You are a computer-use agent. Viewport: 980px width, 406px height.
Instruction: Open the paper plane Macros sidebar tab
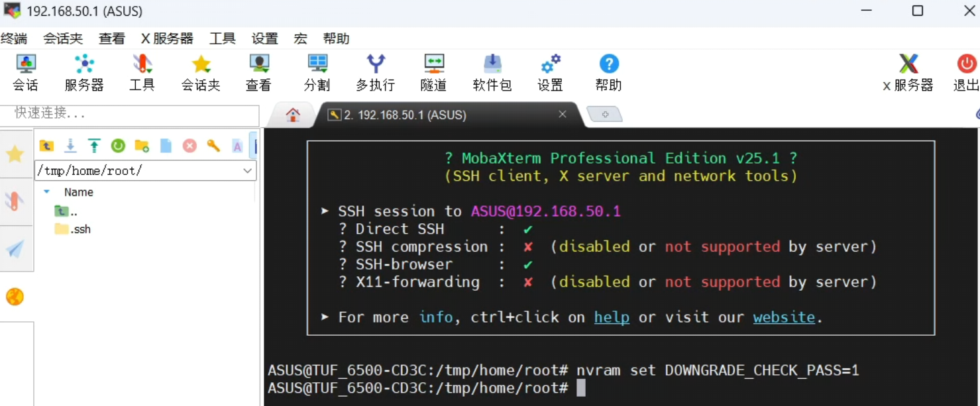click(15, 248)
